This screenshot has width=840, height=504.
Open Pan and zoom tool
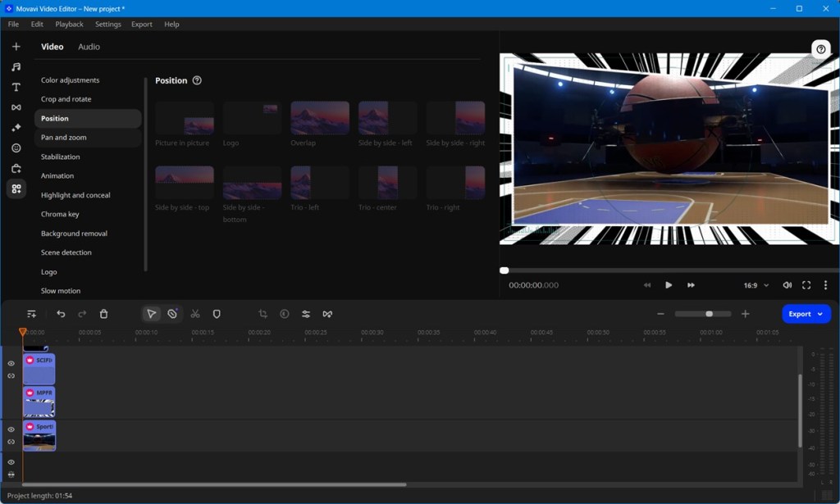pos(64,138)
